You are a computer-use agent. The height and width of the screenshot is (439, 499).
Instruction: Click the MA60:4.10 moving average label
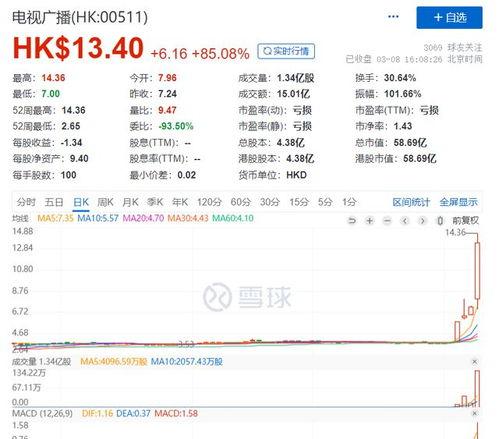tap(233, 218)
